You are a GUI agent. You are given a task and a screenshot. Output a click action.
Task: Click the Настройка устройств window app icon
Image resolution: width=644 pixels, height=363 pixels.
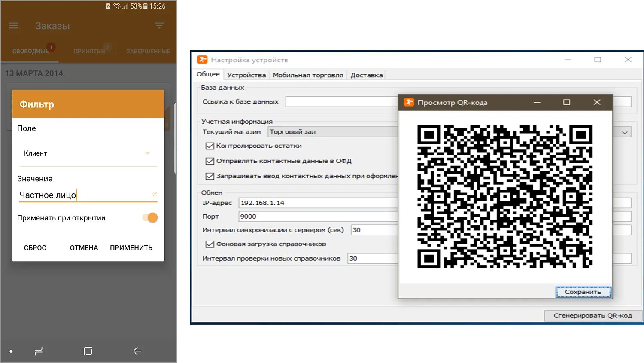202,60
